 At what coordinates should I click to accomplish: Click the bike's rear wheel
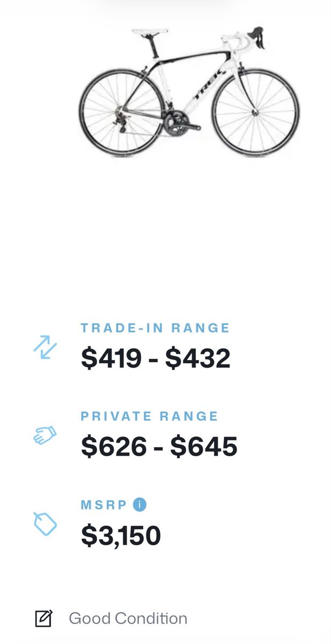tap(121, 112)
